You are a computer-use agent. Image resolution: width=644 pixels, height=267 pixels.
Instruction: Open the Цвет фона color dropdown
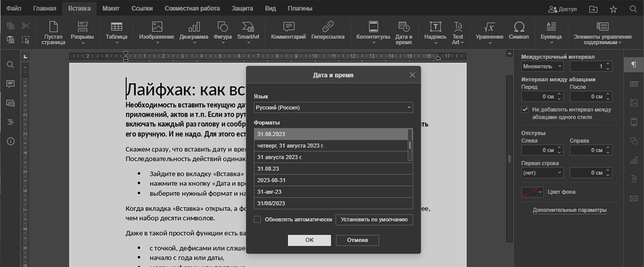pos(541,192)
